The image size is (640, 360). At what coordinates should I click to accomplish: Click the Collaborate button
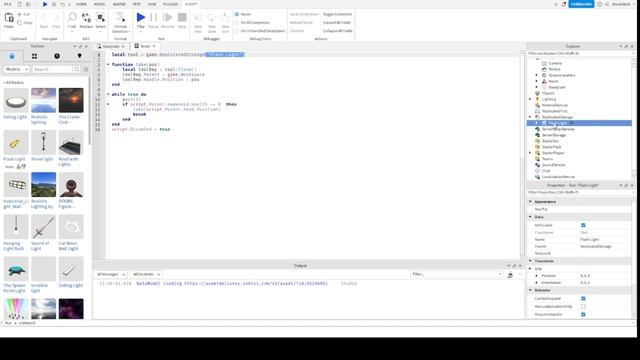pos(581,4)
